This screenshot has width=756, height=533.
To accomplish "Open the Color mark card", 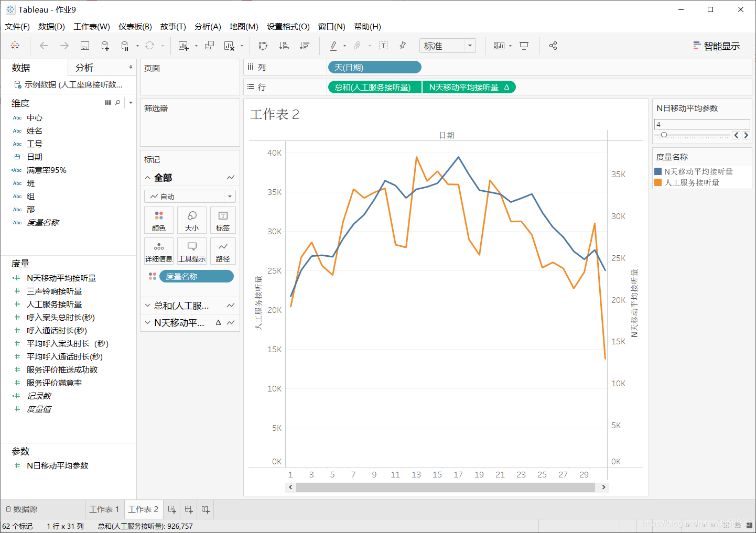I will click(x=159, y=220).
